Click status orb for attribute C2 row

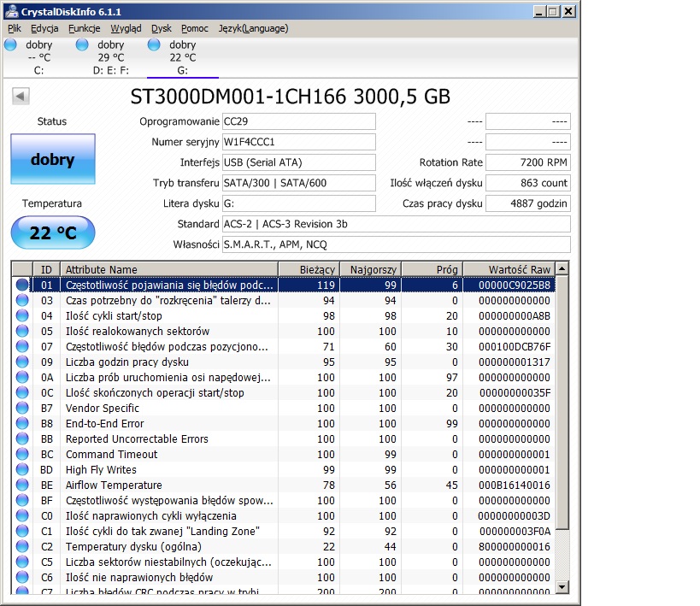(22, 547)
